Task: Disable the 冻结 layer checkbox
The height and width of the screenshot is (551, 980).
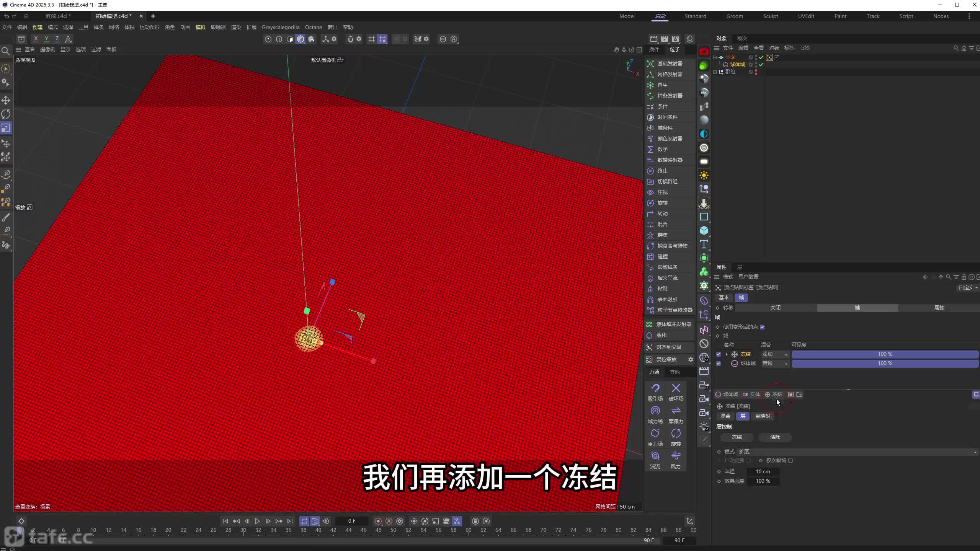Action: click(719, 354)
